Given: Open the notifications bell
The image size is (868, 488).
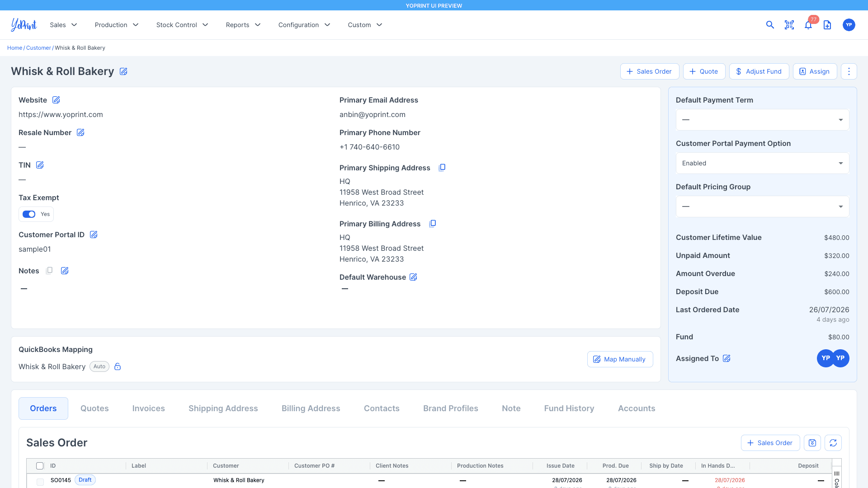Looking at the screenshot, I should (x=808, y=25).
